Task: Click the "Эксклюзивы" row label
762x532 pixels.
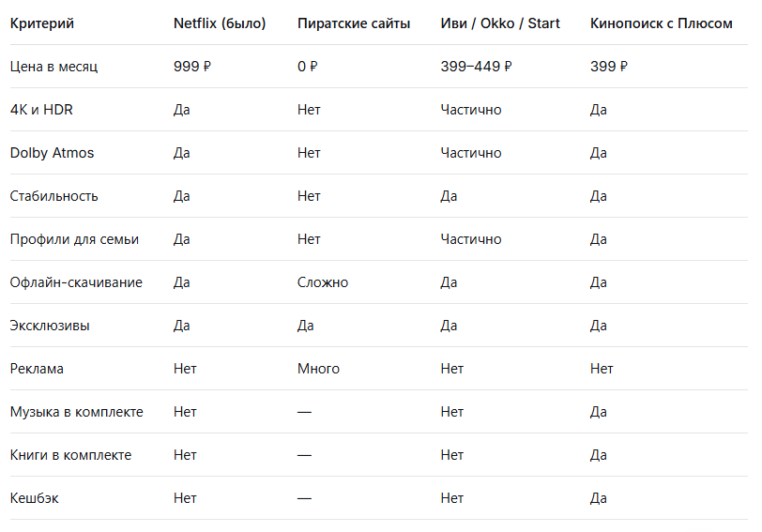Action: tap(50, 326)
